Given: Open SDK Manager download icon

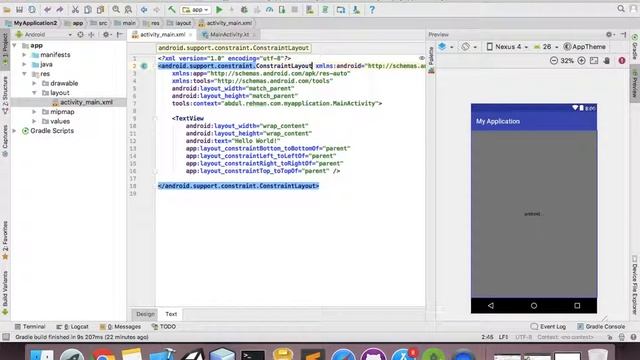Looking at the screenshot, I should tap(356, 9).
